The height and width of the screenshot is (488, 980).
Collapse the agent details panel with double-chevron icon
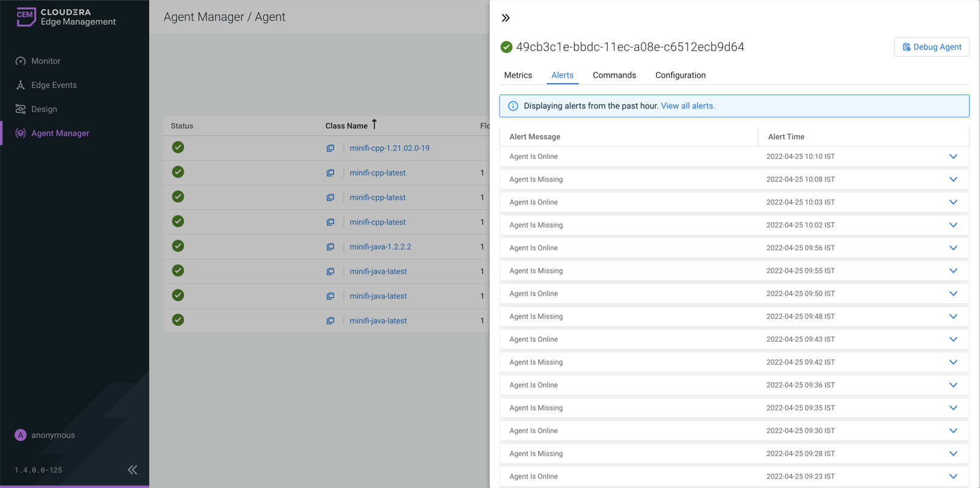506,18
